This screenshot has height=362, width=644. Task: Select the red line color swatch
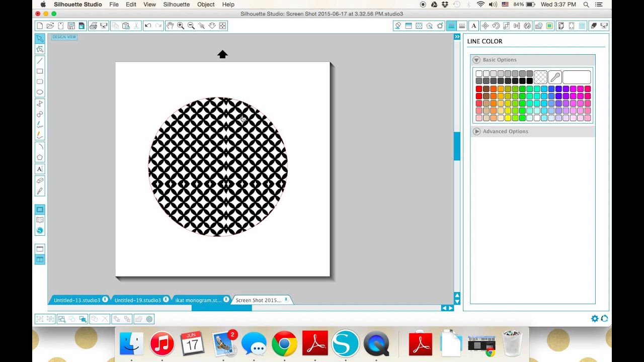[x=479, y=89]
